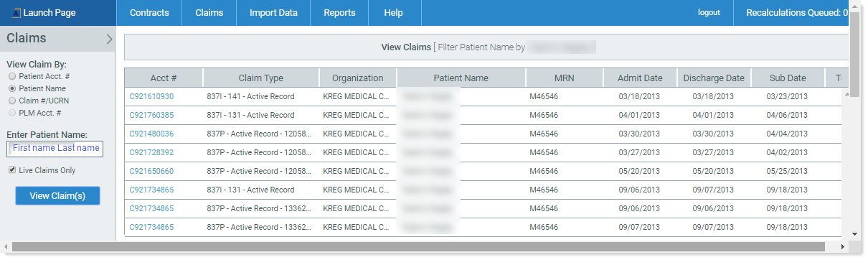Open the Import Data menu
This screenshot has height=260, width=868.
click(273, 13)
